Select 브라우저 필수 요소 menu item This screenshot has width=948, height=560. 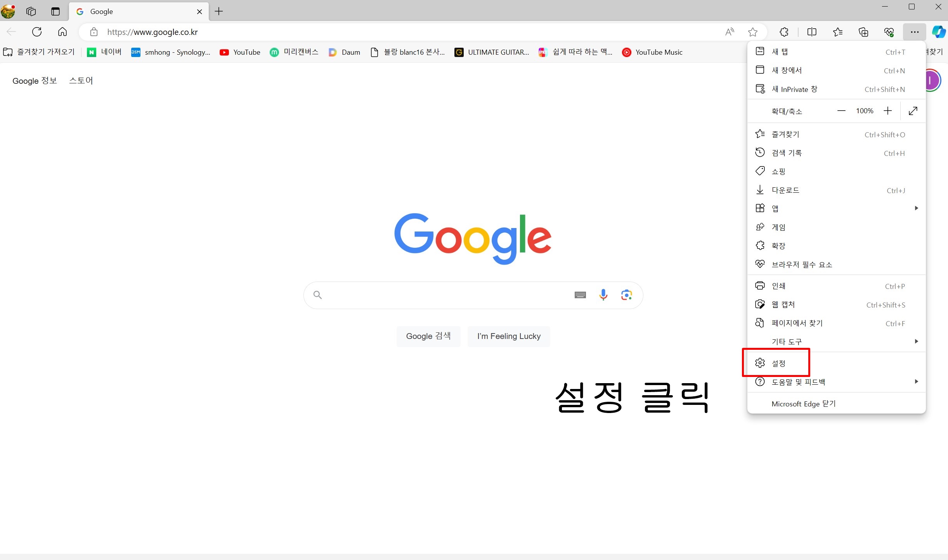(836, 264)
